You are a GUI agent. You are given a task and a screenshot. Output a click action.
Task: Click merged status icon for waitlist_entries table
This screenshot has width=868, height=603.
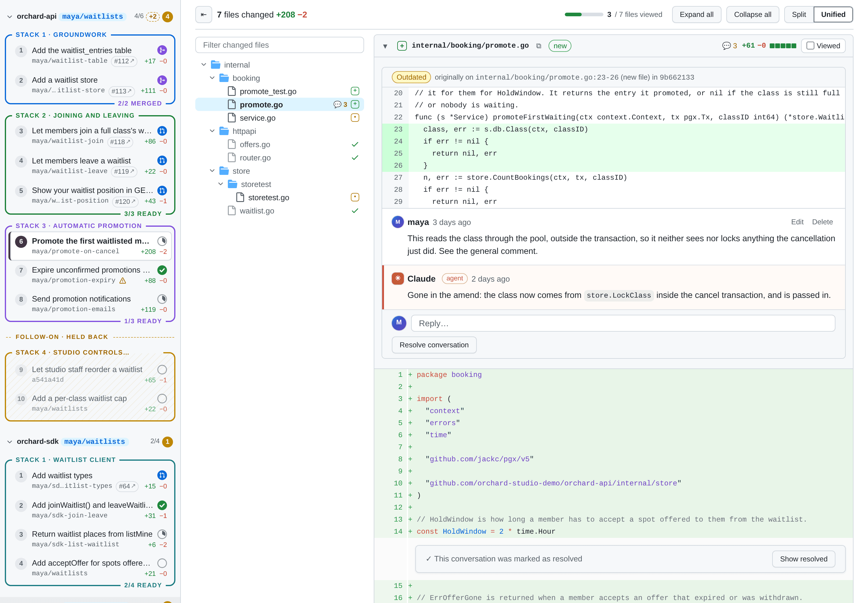[162, 50]
